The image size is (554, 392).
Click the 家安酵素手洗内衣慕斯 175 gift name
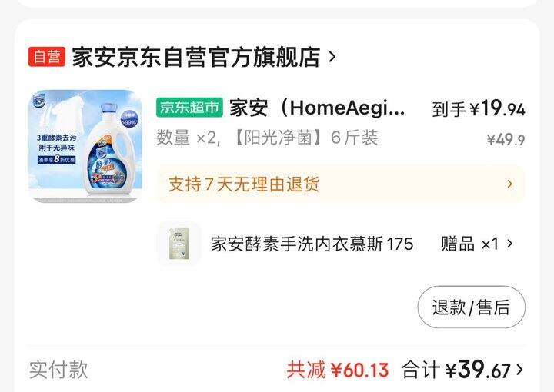coord(312,244)
